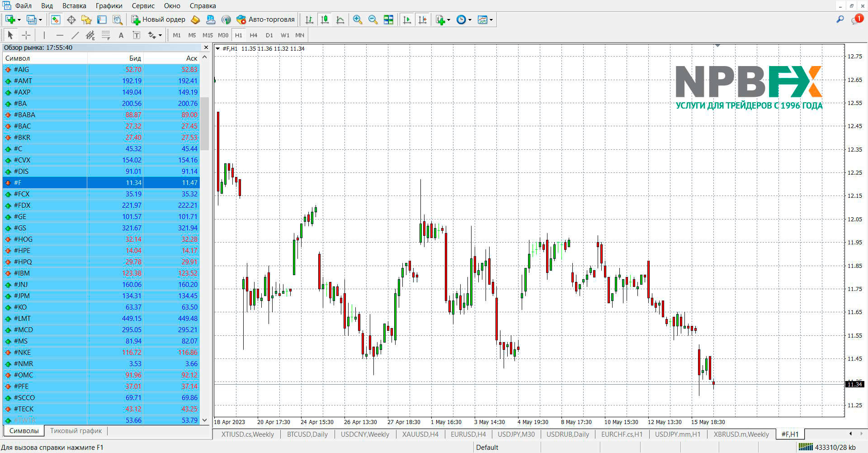Viewport: 868px width, 453px height.
Task: Open the indicators list dropdown arrow
Action: 449,20
